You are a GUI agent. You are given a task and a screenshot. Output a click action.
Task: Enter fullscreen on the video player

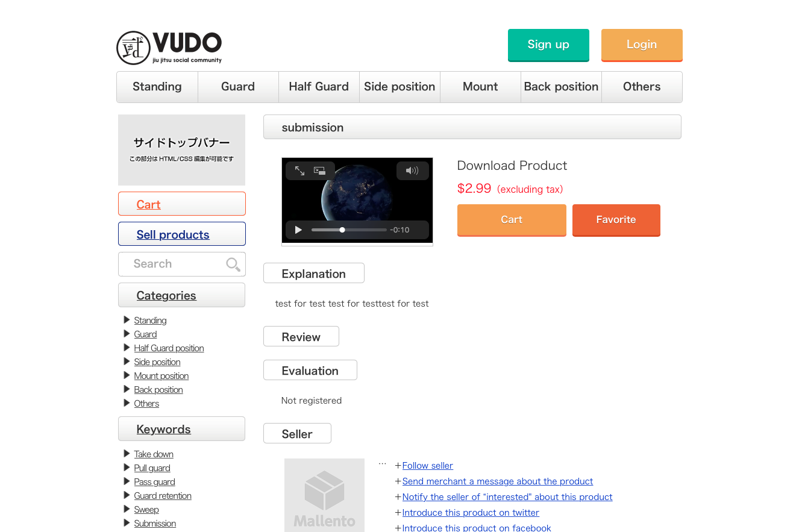pyautogui.click(x=299, y=171)
